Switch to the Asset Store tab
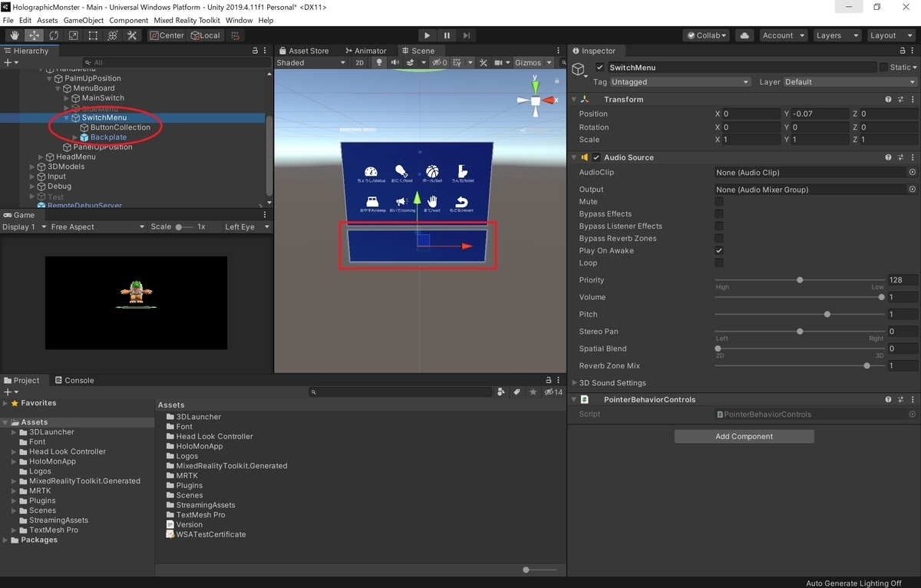This screenshot has width=921, height=588. (304, 51)
